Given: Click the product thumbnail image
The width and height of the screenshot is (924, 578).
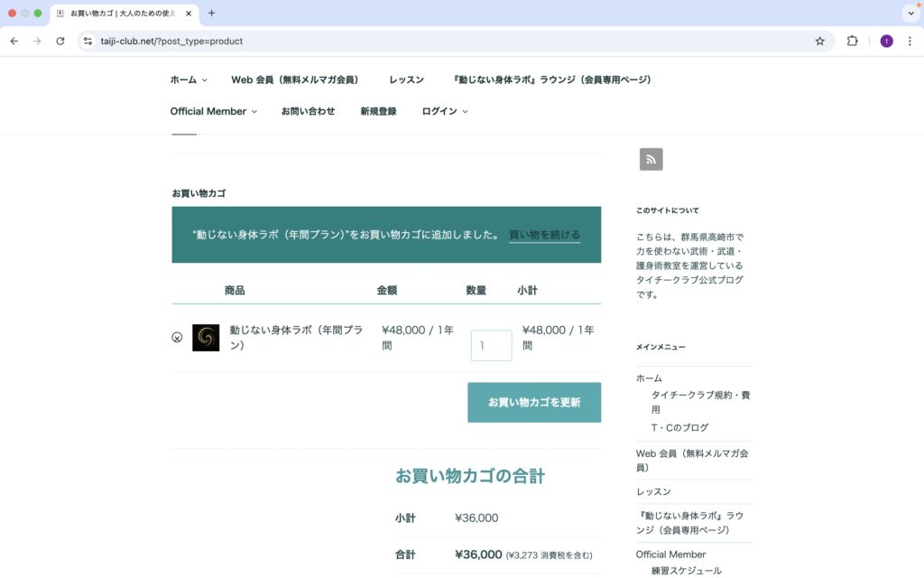Looking at the screenshot, I should pyautogui.click(x=206, y=338).
